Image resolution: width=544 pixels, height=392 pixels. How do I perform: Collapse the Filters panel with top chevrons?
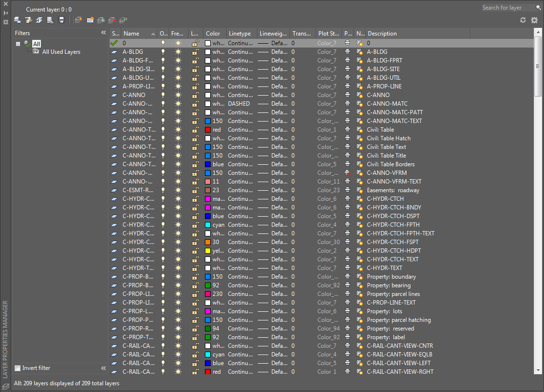103,33
